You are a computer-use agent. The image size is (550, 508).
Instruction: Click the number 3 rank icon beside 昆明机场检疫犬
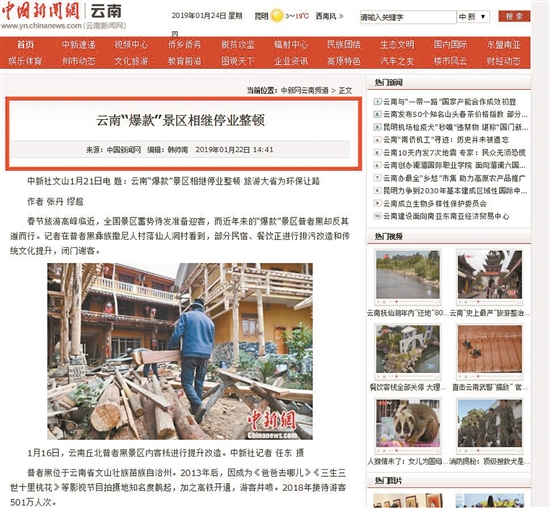[377, 127]
